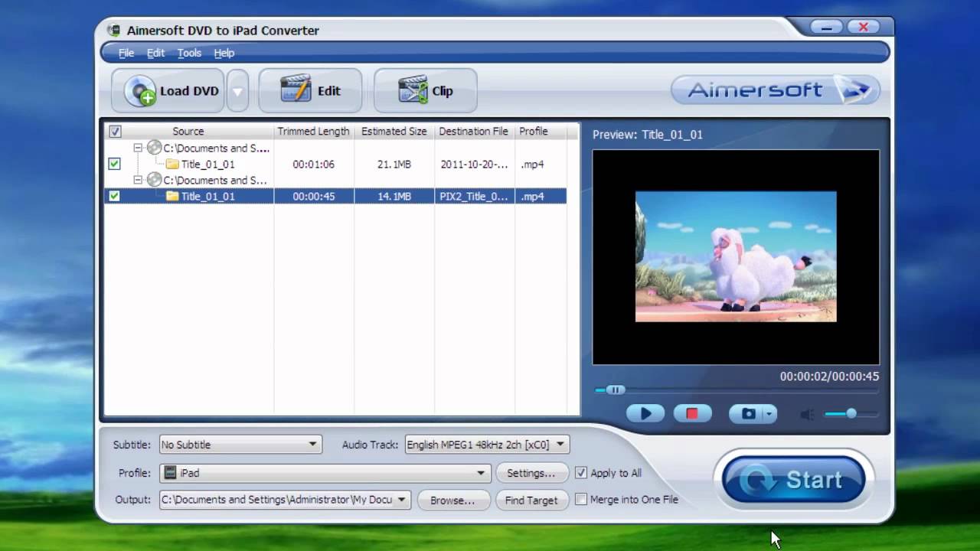Mute audio with the speaker icon
The width and height of the screenshot is (980, 551).
coord(807,414)
